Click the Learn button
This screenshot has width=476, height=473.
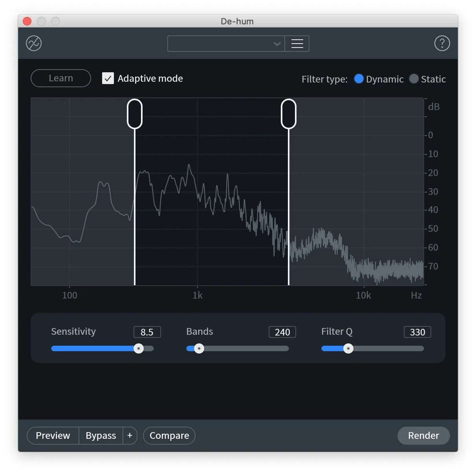(x=60, y=78)
